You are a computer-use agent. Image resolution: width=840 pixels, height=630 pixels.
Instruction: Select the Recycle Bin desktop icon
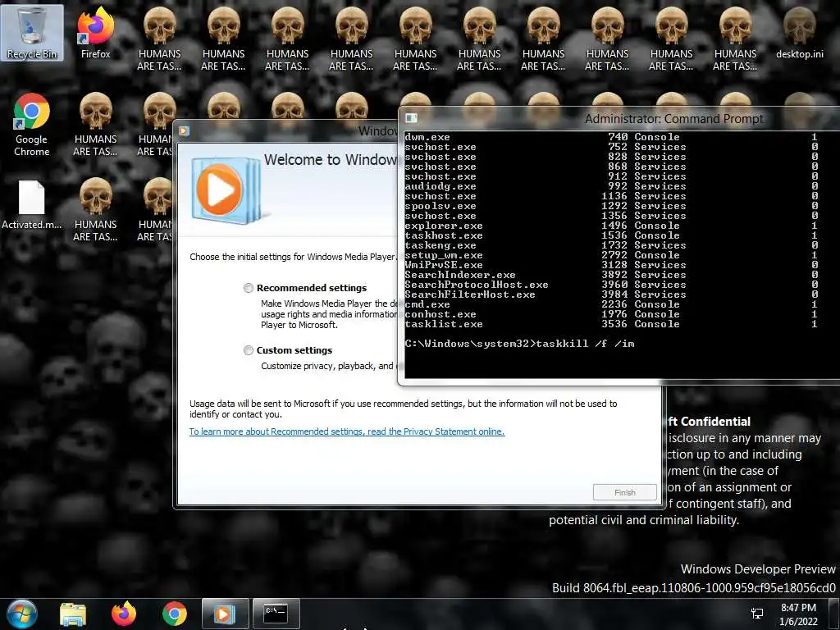(x=32, y=33)
